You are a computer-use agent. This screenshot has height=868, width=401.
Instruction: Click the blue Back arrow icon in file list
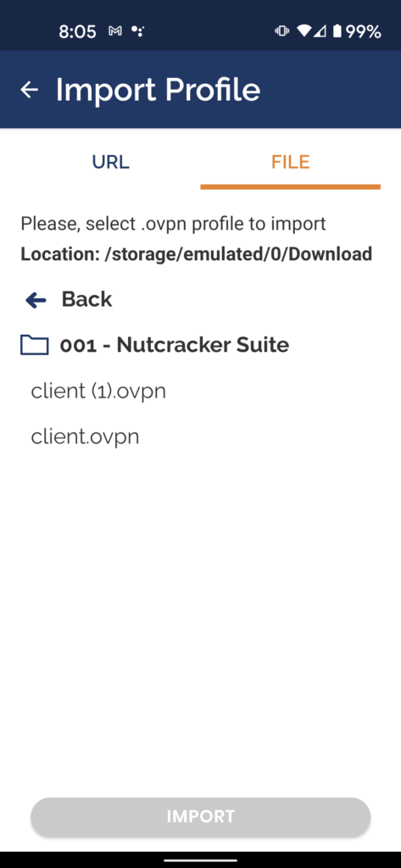[36, 300]
